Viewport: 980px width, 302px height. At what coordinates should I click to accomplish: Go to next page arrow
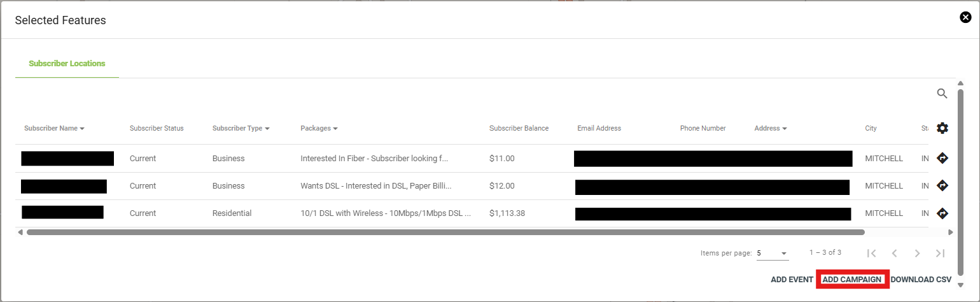tap(917, 253)
